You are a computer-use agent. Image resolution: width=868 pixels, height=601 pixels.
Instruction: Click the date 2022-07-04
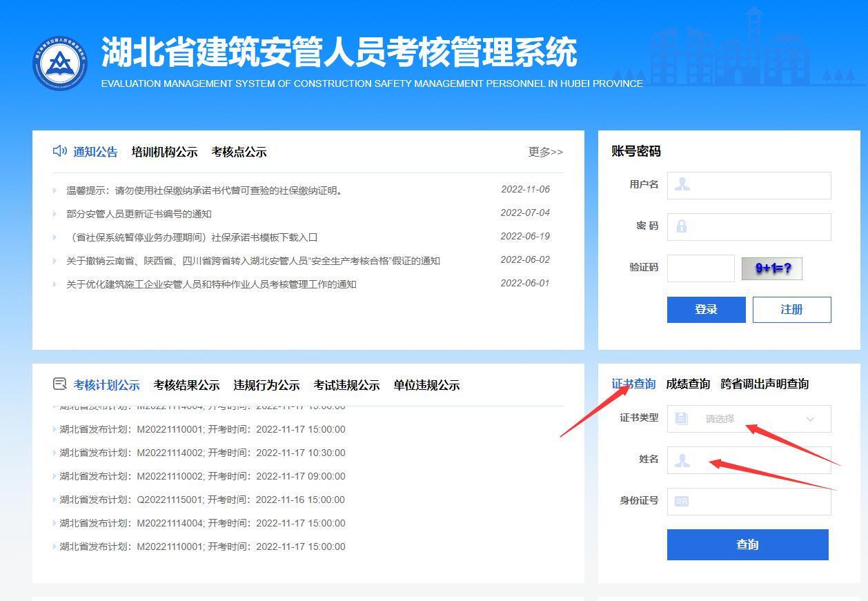(x=525, y=213)
